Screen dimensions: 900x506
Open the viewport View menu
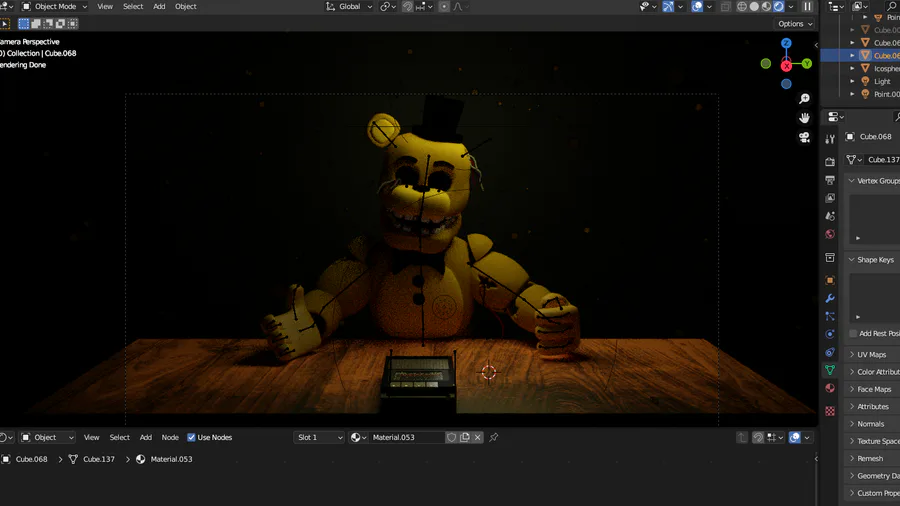pos(105,6)
